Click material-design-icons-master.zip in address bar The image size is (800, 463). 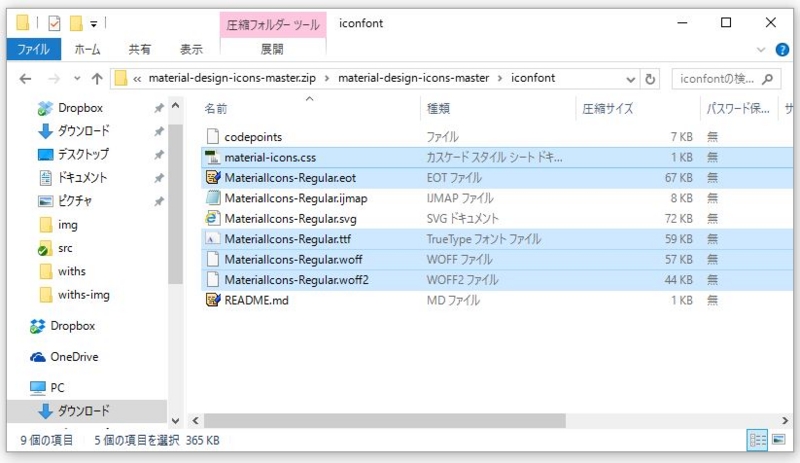point(232,78)
